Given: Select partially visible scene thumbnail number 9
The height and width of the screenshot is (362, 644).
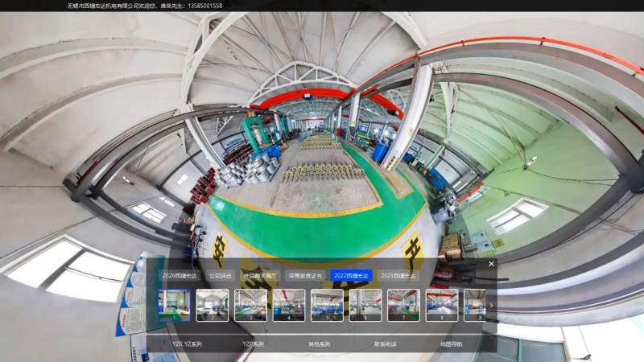Looking at the screenshot, I should 475,305.
